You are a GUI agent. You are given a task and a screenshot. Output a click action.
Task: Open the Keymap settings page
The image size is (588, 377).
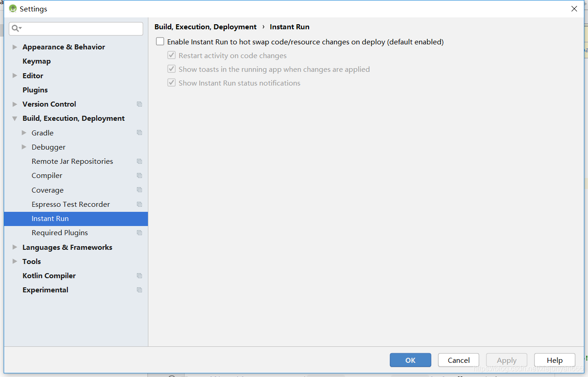[37, 61]
